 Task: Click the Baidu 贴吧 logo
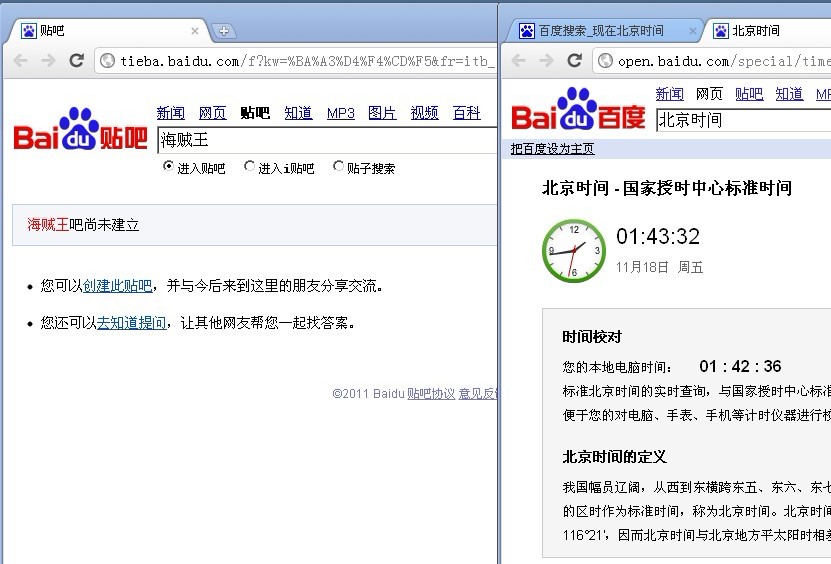pos(80,129)
